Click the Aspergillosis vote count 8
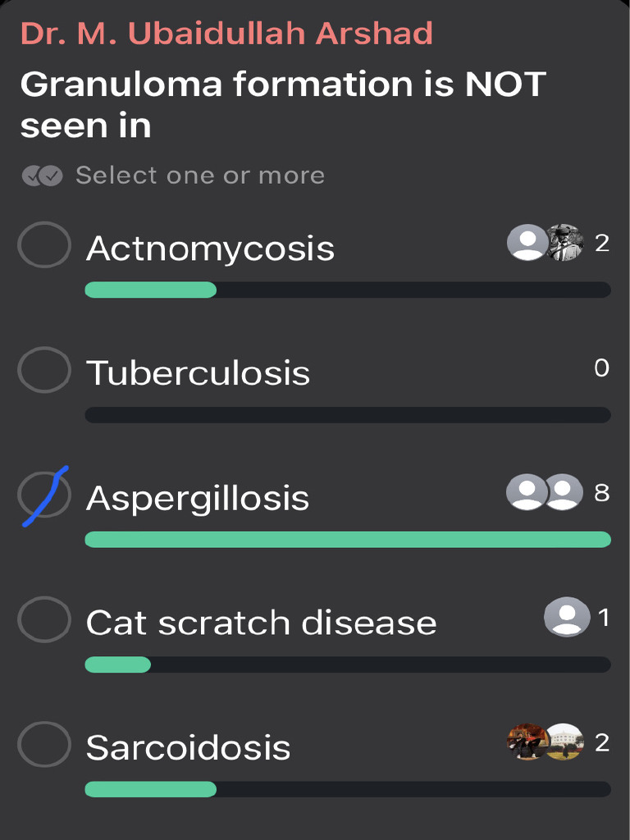The width and height of the screenshot is (630, 840). point(601,493)
